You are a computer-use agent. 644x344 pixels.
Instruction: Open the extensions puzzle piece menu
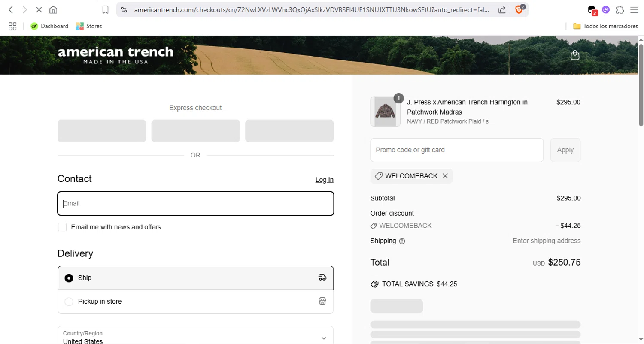(x=620, y=9)
